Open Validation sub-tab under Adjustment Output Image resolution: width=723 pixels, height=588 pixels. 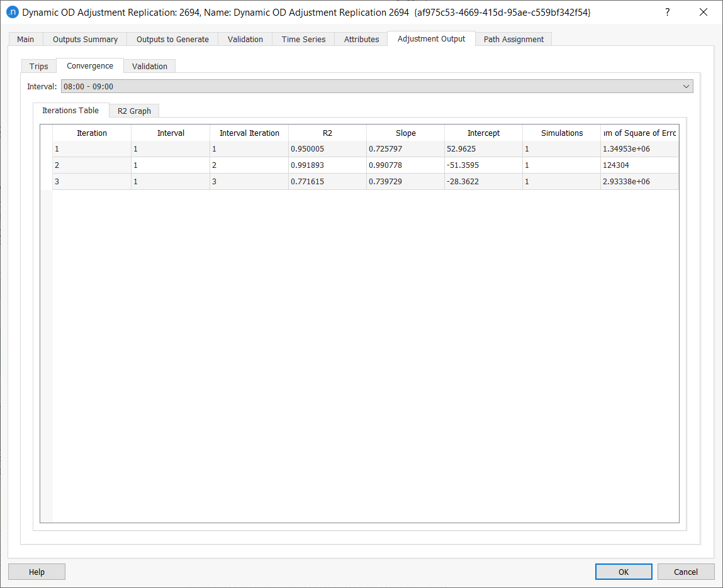coord(150,66)
